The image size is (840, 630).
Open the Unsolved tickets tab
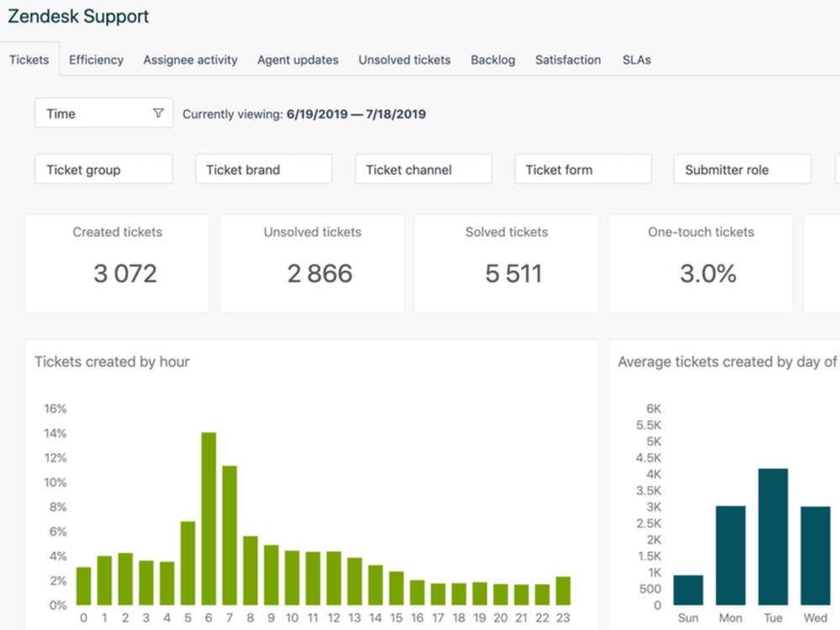(x=405, y=60)
